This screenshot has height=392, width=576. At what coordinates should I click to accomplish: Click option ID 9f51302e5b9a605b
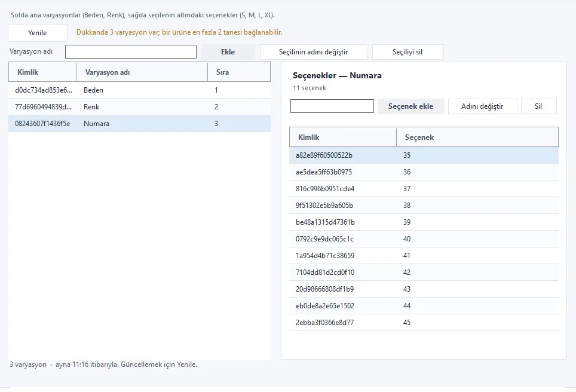pyautogui.click(x=324, y=206)
